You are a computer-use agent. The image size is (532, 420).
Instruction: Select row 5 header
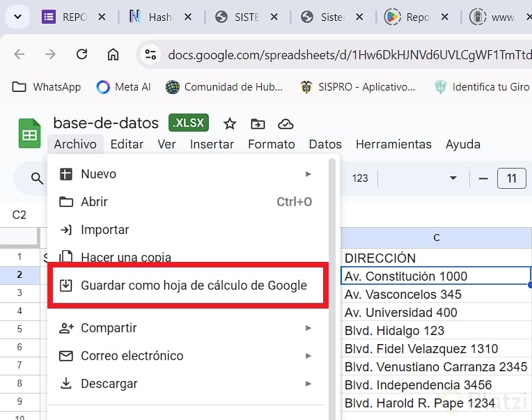[x=19, y=329]
